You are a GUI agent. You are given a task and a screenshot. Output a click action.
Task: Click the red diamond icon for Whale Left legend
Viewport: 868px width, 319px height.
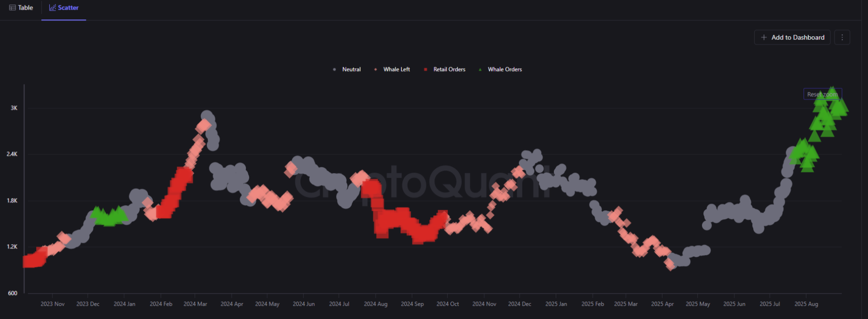375,69
